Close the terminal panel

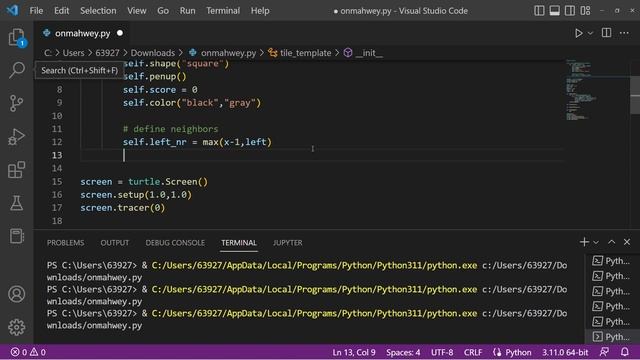[627, 242]
